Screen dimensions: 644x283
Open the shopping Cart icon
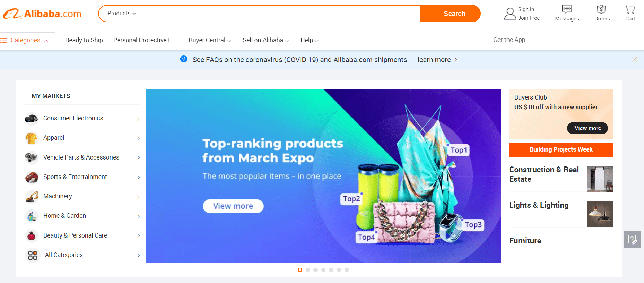pyautogui.click(x=630, y=9)
